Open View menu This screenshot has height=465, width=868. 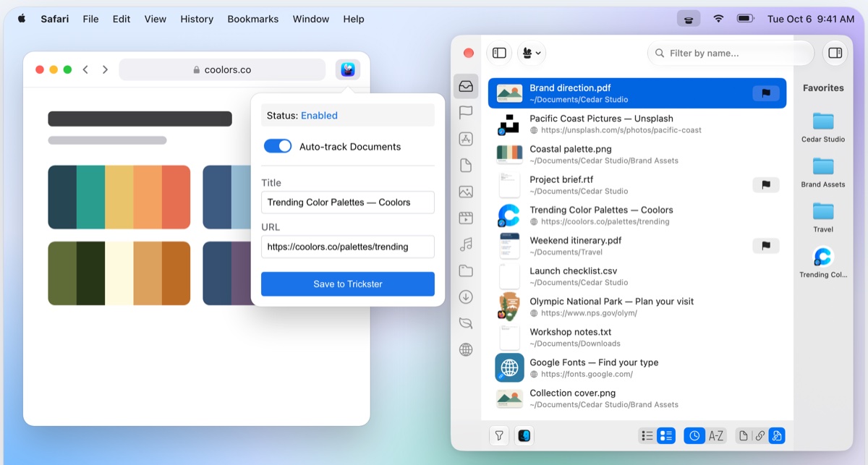point(155,19)
